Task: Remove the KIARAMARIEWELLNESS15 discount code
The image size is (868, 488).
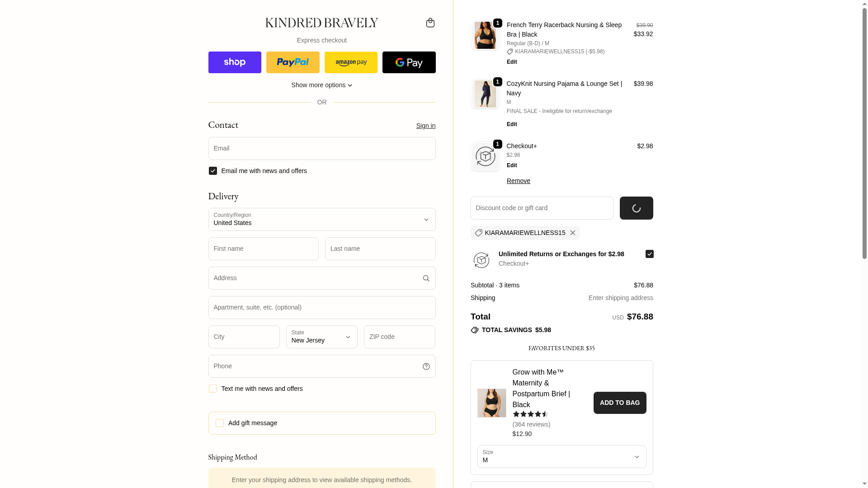Action: [x=573, y=233]
